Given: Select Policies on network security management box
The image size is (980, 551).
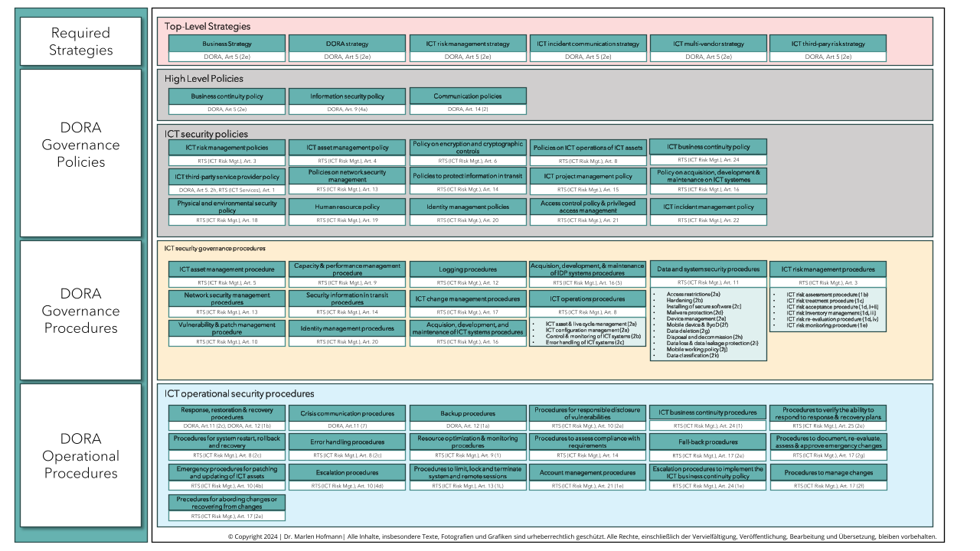Looking at the screenshot, I should 347,177.
